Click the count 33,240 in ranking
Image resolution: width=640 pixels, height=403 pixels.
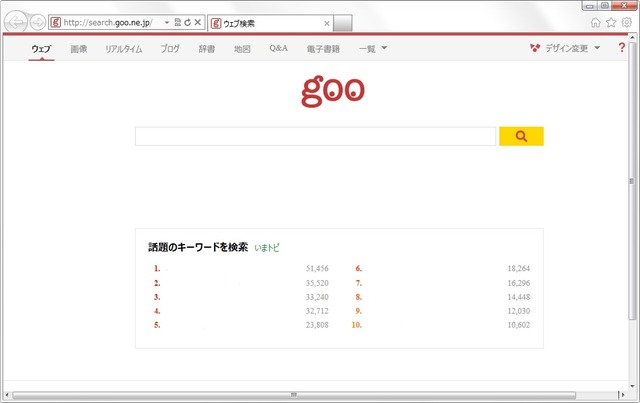(317, 297)
